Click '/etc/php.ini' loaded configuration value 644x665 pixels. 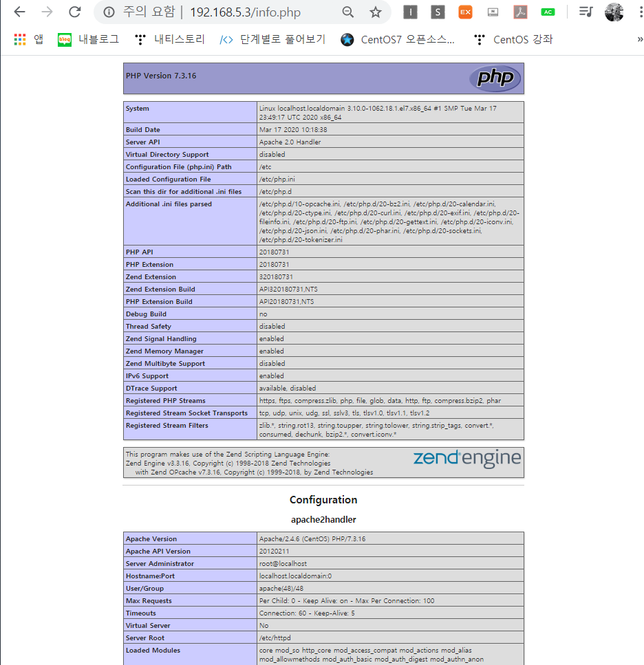pos(277,179)
